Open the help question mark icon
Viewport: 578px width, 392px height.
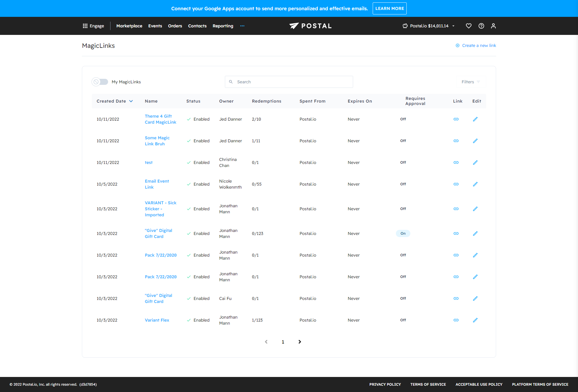481,26
